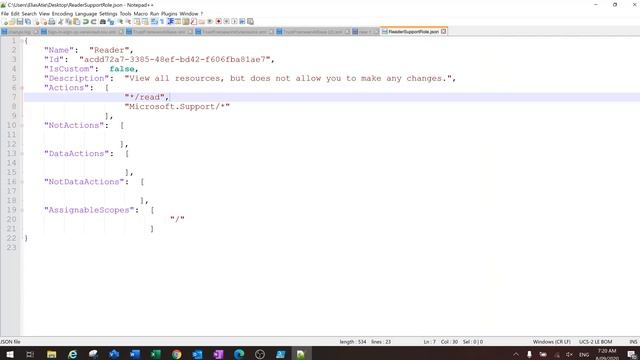
Task: Toggle Show All Characters toolbar icon
Action: tap(162, 22)
